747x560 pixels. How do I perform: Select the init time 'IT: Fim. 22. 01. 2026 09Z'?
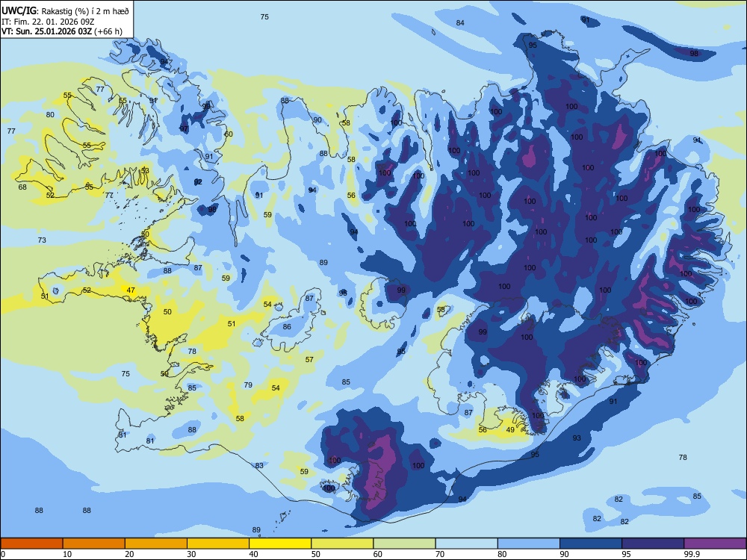(48, 22)
